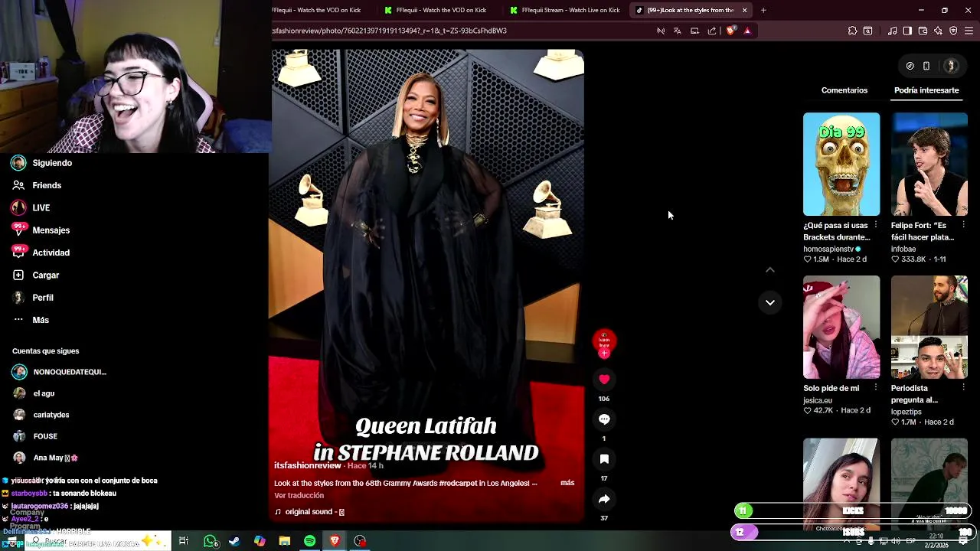Open Mensajes in the sidebar
980x551 pixels.
[x=51, y=230]
